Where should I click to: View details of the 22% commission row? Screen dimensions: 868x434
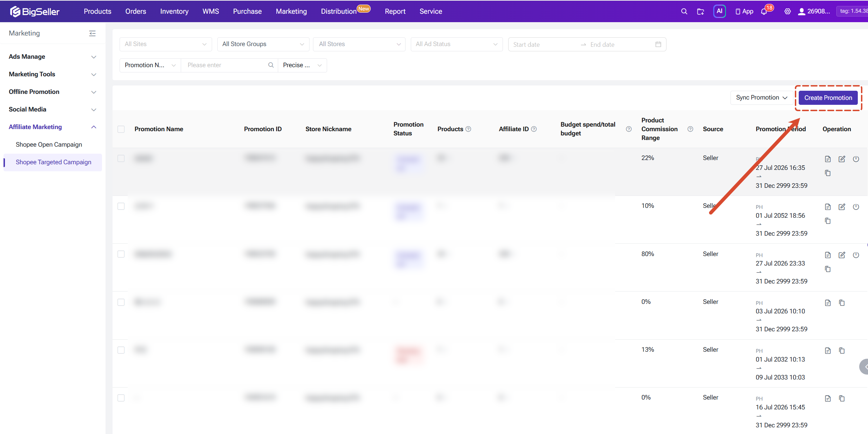[828, 159]
